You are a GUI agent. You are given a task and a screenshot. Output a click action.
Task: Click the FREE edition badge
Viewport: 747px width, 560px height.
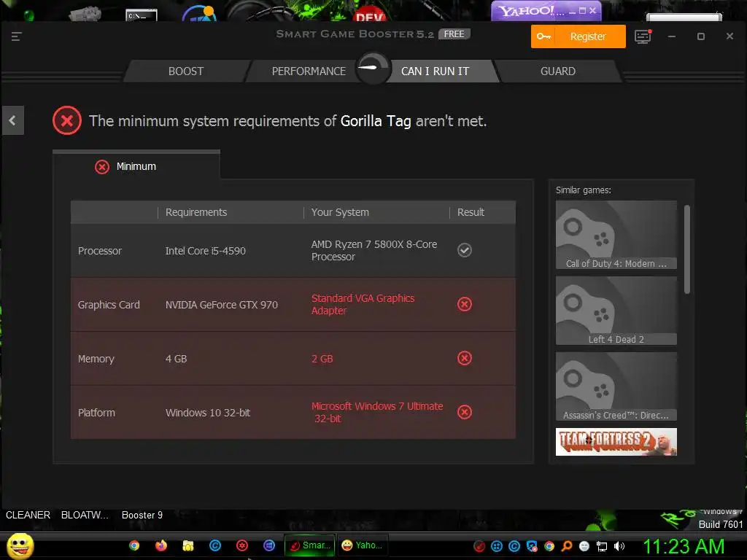tap(454, 34)
